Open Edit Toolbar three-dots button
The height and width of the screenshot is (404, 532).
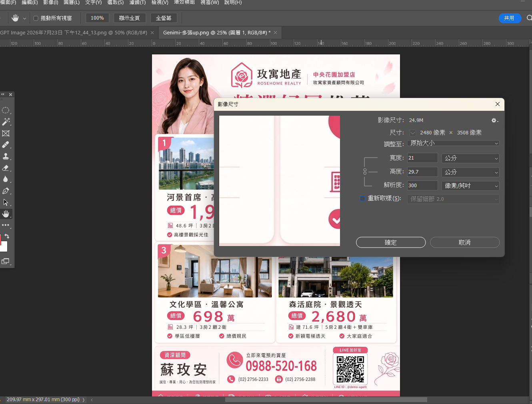(x=6, y=225)
